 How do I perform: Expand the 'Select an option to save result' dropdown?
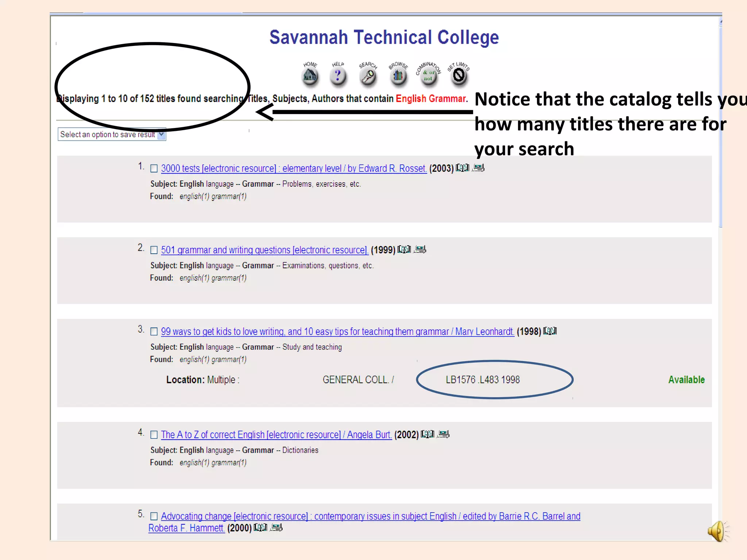tap(112, 135)
